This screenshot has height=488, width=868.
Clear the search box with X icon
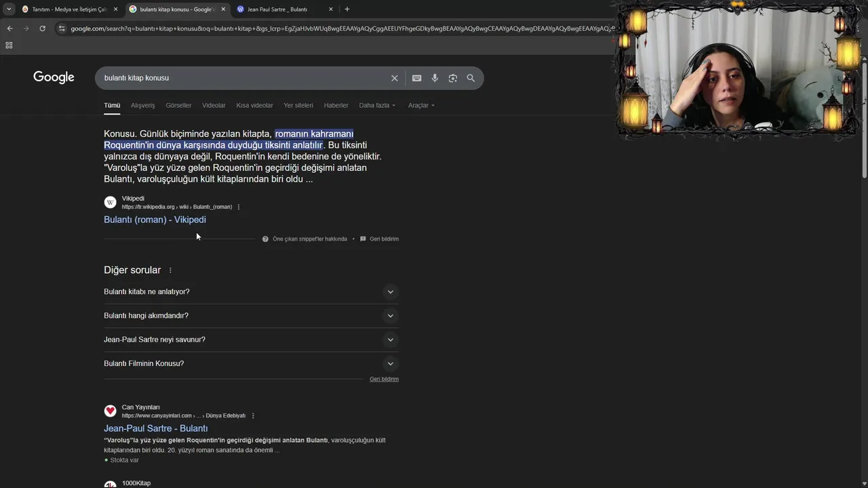[394, 78]
